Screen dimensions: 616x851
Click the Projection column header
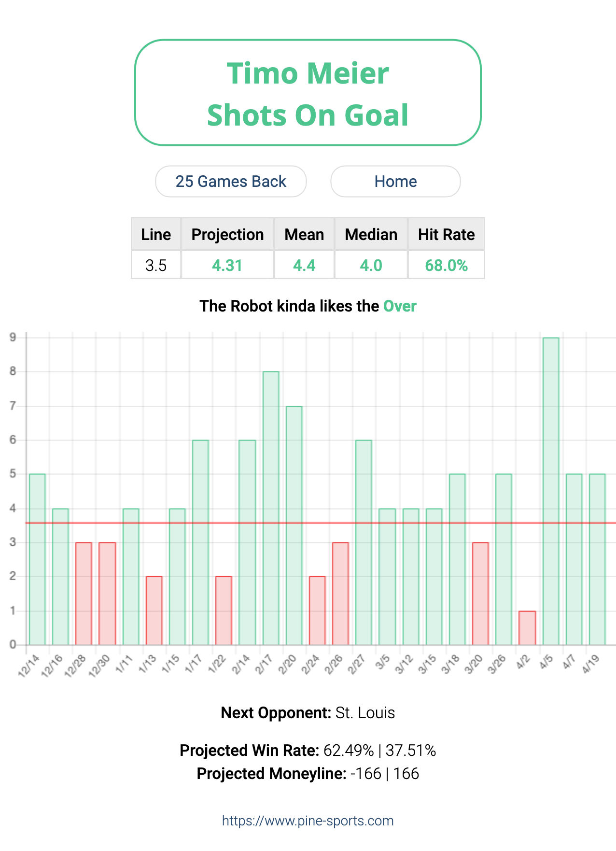[227, 234]
